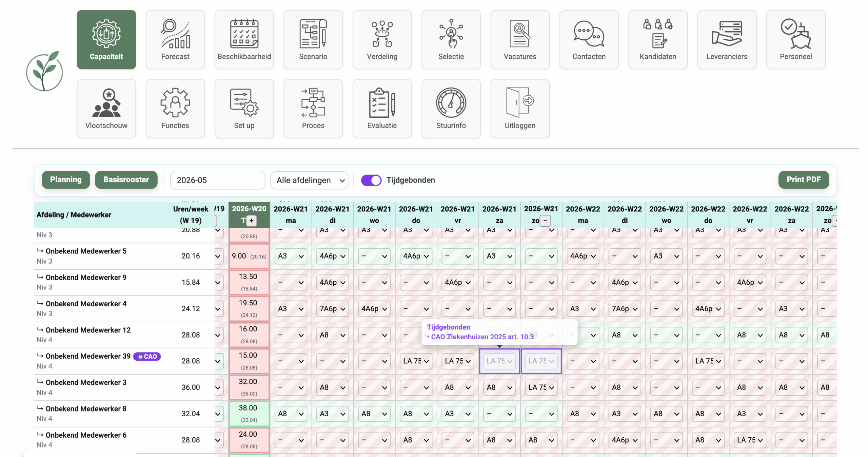
Task: Open the Contacten module
Action: pyautogui.click(x=589, y=40)
